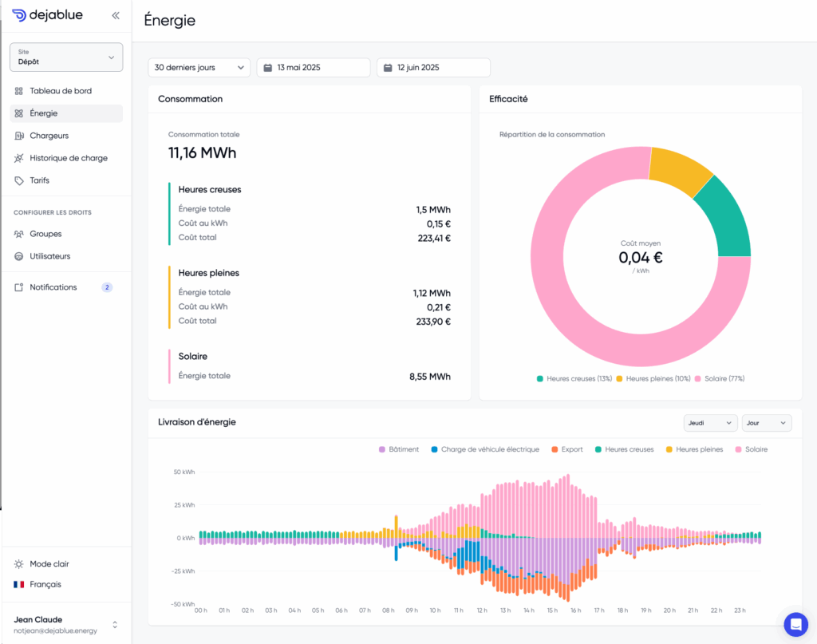Toggle the Export series in chart legend
Image resolution: width=817 pixels, height=644 pixels.
[567, 449]
